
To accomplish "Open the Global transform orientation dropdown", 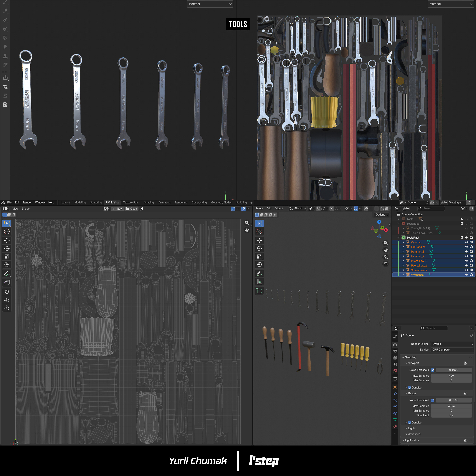I will [x=297, y=208].
